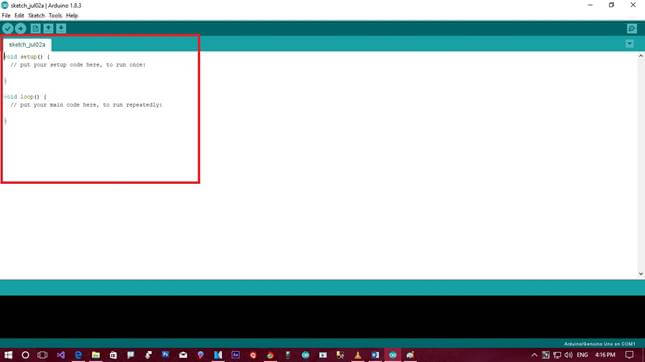This screenshot has width=645, height=362.
Task: Open the network tray icon
Action: coord(557,355)
